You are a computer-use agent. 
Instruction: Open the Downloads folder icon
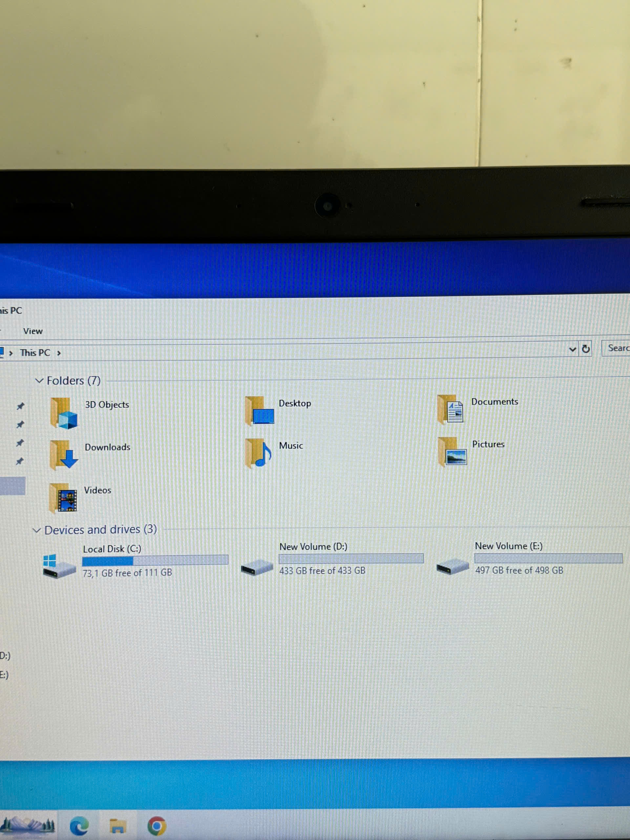pyautogui.click(x=63, y=455)
